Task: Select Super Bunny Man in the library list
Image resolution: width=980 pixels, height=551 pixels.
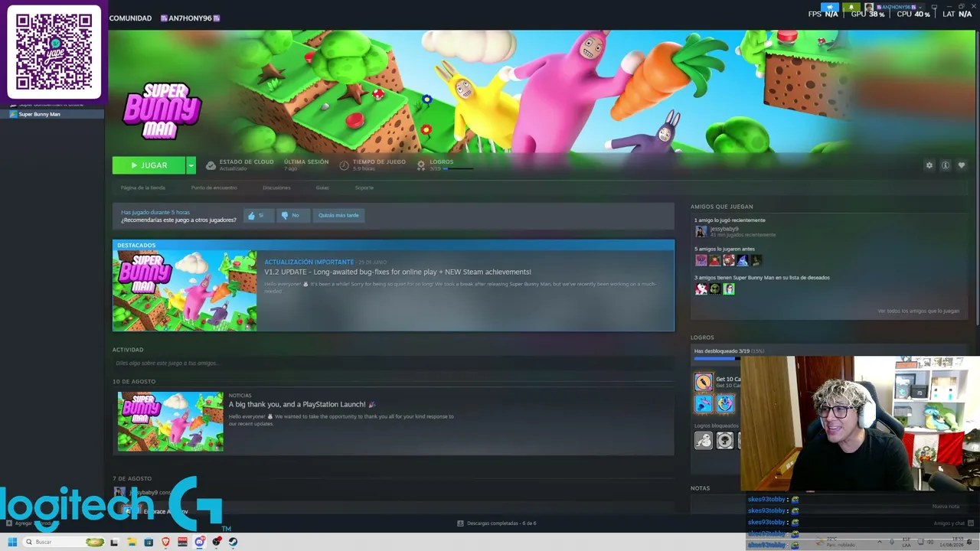Action: [52, 115]
